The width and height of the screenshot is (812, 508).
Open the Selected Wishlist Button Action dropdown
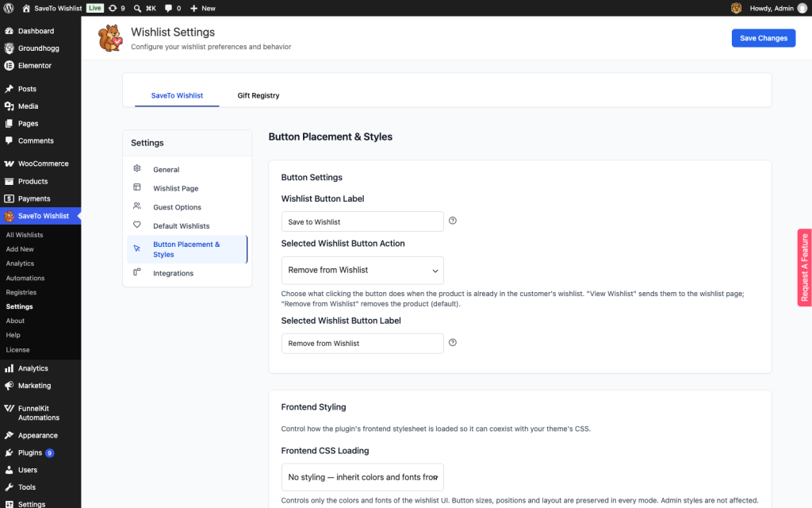click(x=362, y=270)
